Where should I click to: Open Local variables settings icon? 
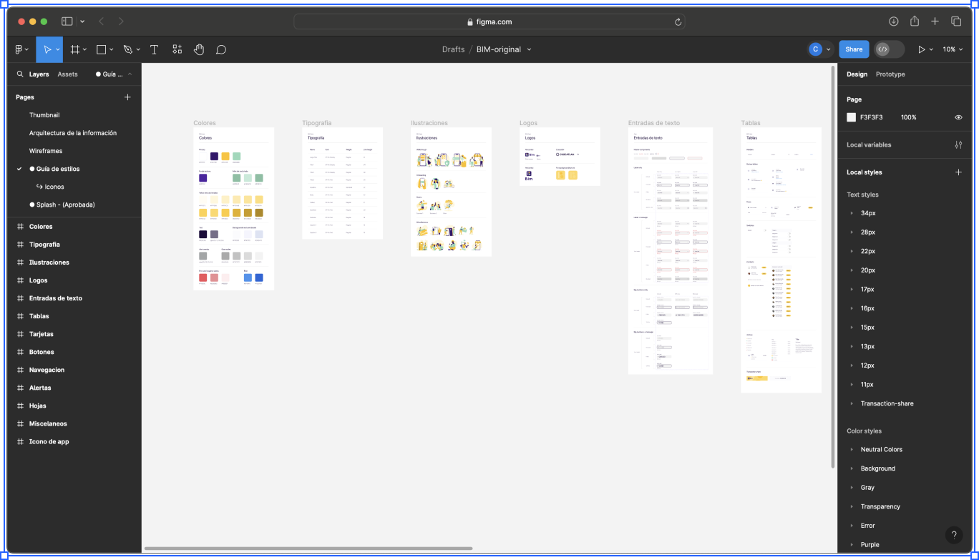point(958,144)
